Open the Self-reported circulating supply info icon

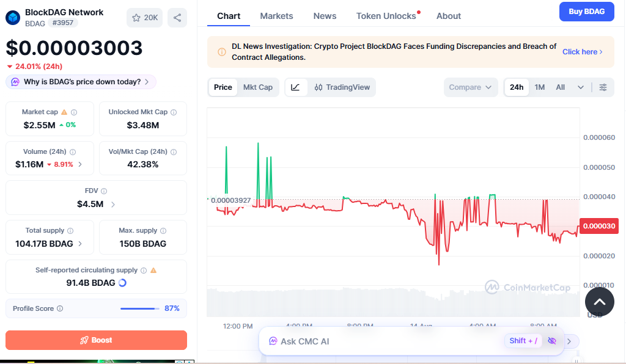[144, 271]
